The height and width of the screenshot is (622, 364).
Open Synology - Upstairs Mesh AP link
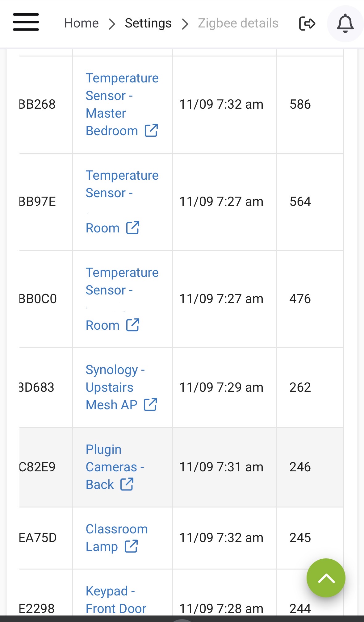pyautogui.click(x=111, y=387)
